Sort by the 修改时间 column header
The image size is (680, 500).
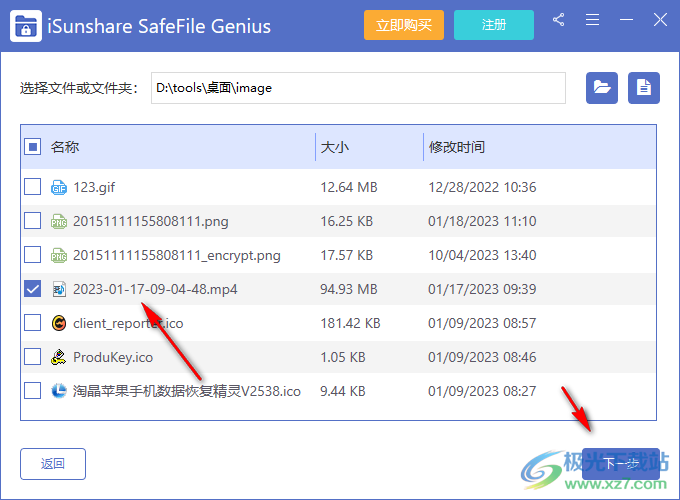click(457, 147)
